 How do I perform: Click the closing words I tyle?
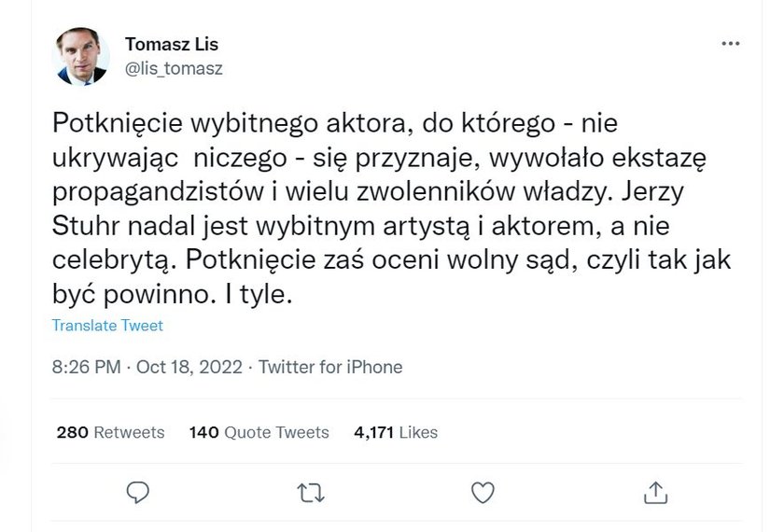259,294
